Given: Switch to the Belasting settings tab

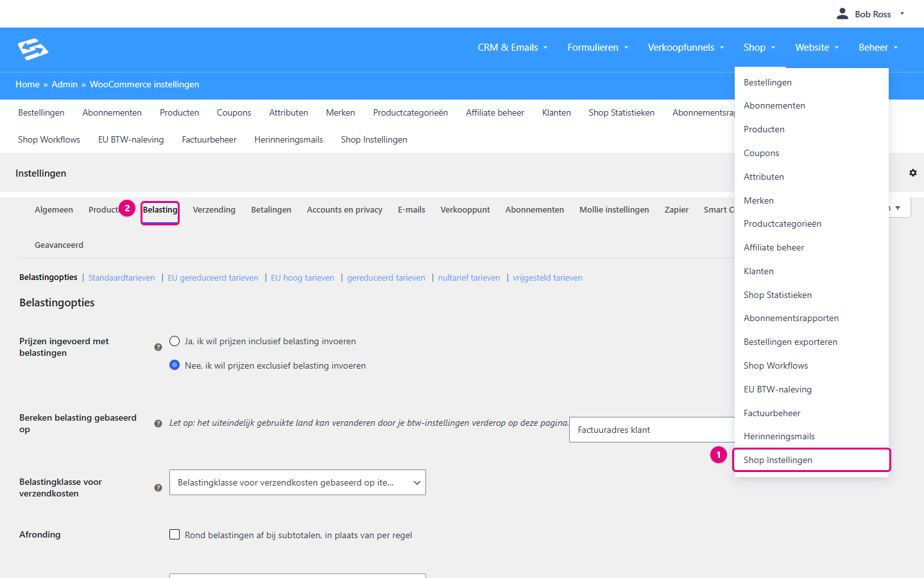Looking at the screenshot, I should click(x=160, y=210).
